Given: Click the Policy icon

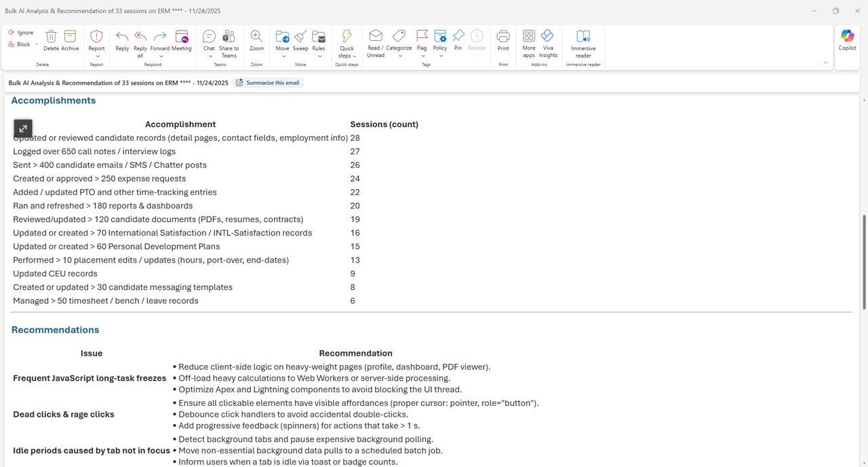Looking at the screenshot, I should click(x=440, y=36).
